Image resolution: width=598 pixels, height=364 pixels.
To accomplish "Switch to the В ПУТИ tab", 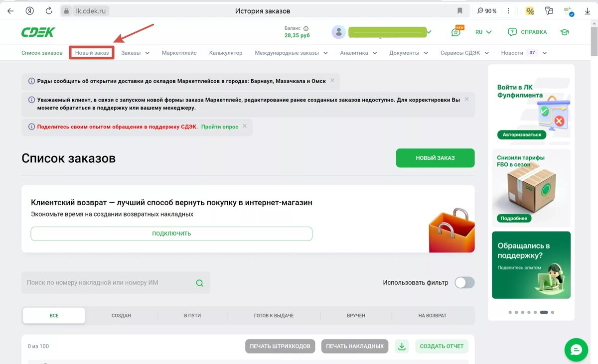I will [x=192, y=316].
